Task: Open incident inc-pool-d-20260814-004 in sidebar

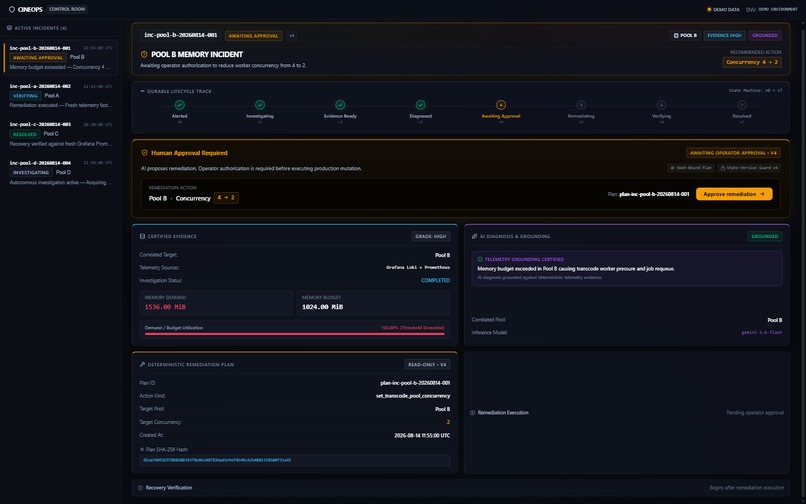Action: [x=61, y=172]
